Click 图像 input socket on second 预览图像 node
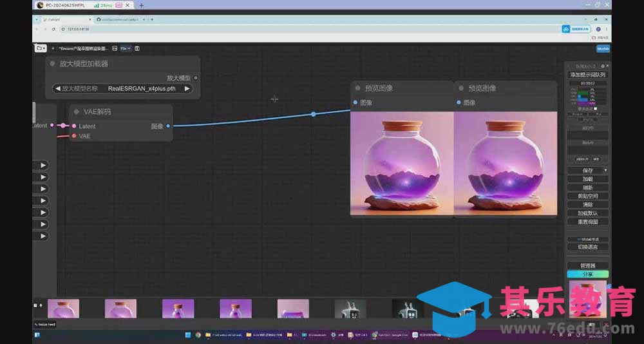The image size is (644, 344). click(x=459, y=102)
